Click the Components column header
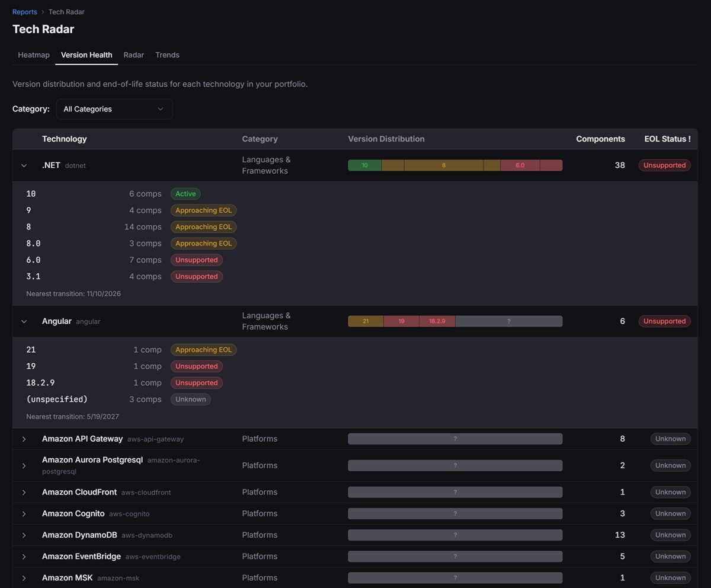 600,139
